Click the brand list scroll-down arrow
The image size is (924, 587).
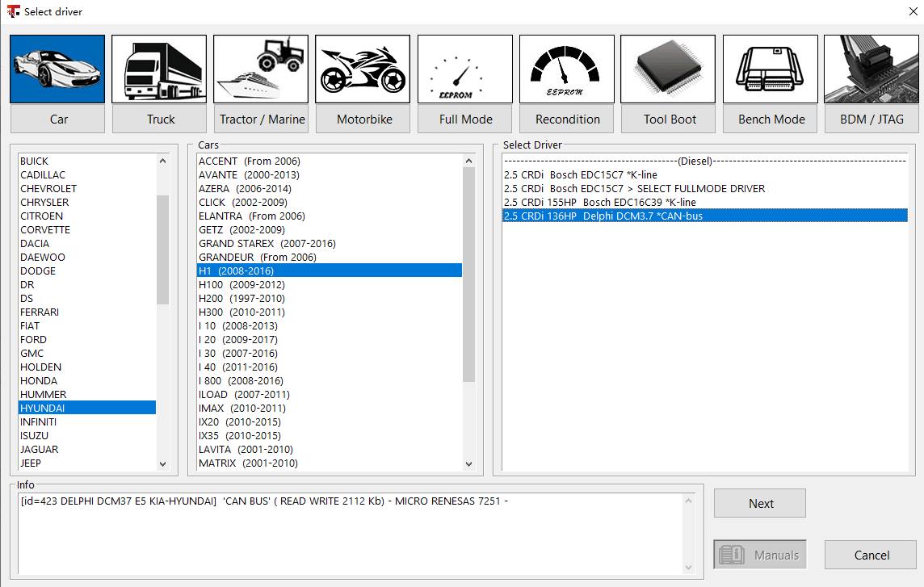tap(162, 463)
